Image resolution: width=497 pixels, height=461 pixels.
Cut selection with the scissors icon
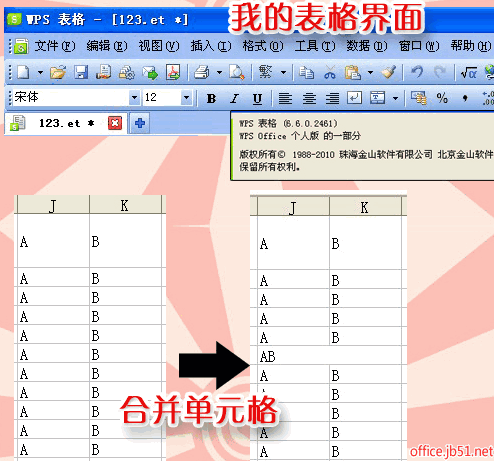pos(330,72)
